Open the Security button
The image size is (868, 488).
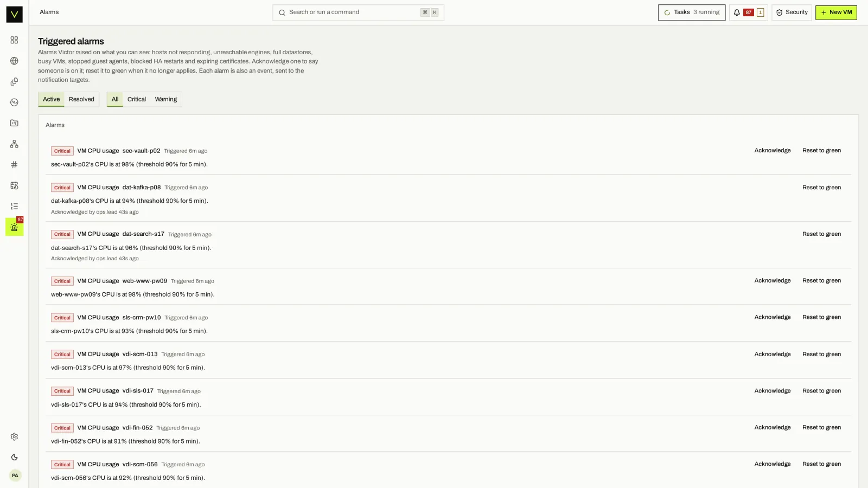tap(792, 12)
